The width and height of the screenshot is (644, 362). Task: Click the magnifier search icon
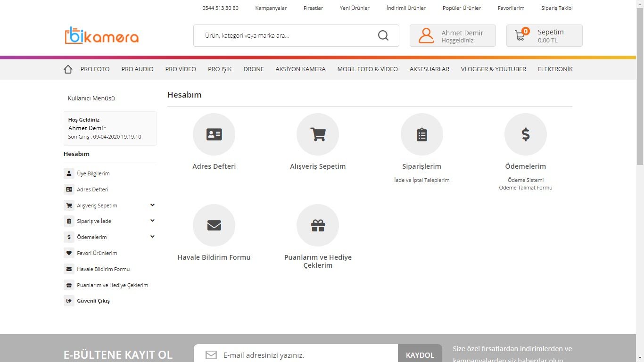pyautogui.click(x=383, y=35)
